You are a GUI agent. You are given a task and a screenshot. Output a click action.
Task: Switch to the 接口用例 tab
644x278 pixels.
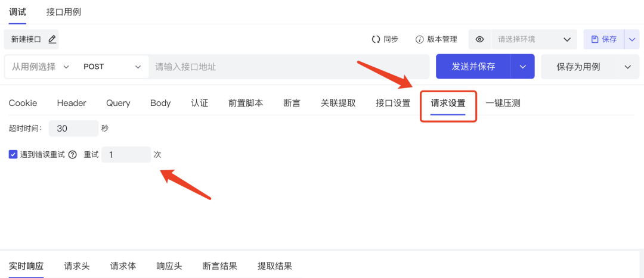tap(63, 12)
